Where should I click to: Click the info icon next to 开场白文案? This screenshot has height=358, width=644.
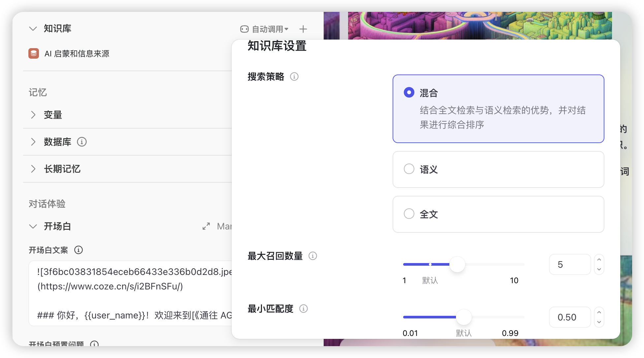(x=79, y=250)
